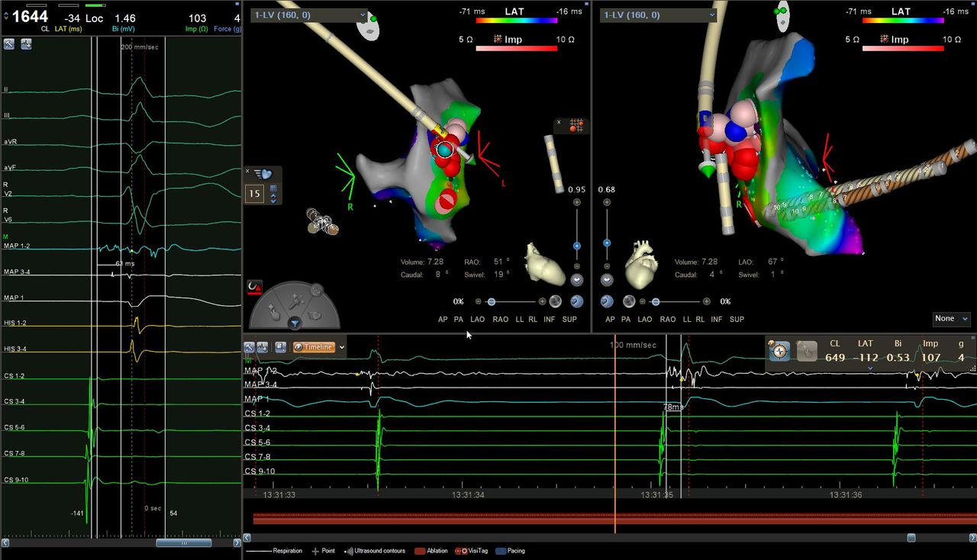Click the wrench icon in the top-left ECG panel
This screenshot has height=560, width=977.
point(9,44)
